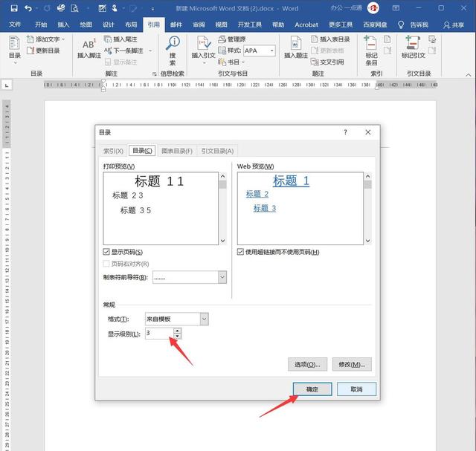The image size is (476, 451).
Task: Increase Show levels (显示级别) spinner up
Action: click(178, 331)
